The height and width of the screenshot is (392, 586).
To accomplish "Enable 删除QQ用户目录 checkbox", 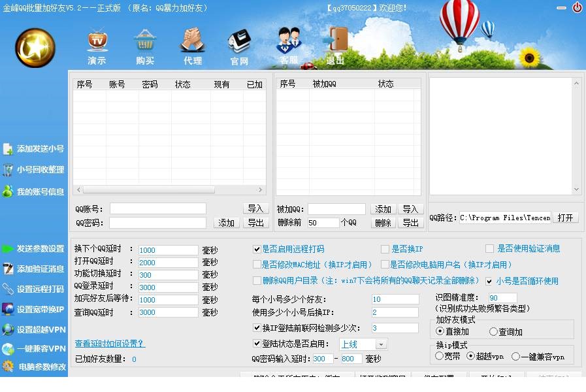I will (x=257, y=281).
